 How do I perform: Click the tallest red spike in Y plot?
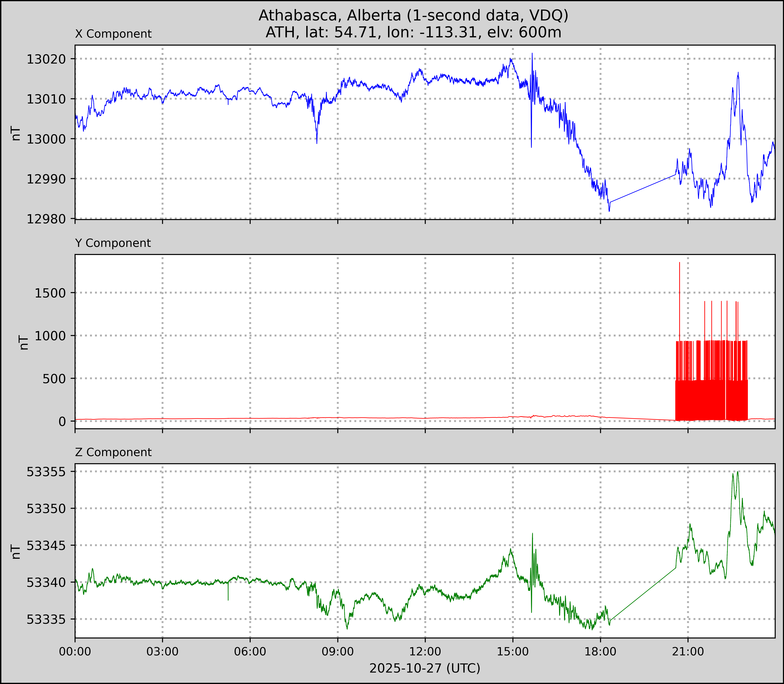[680, 267]
